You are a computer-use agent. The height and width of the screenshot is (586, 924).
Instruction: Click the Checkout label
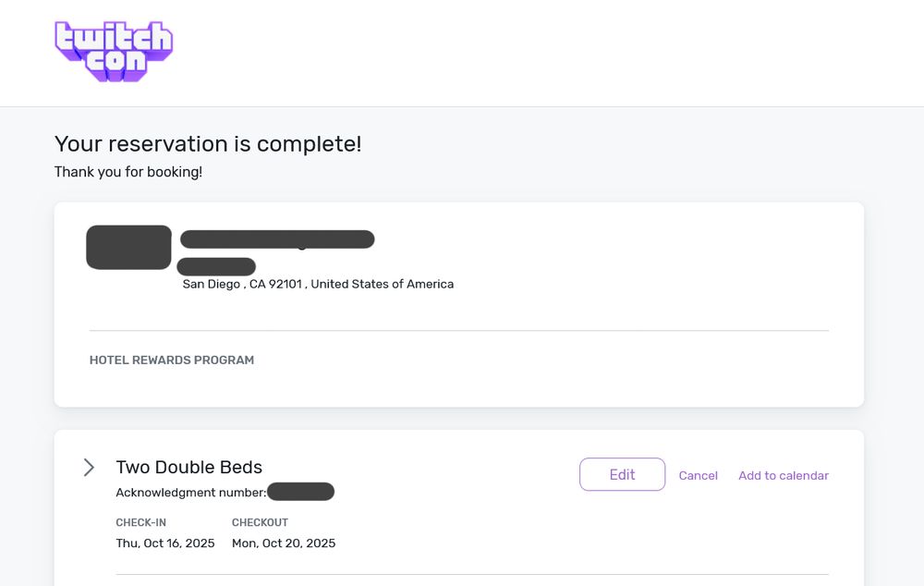260,523
